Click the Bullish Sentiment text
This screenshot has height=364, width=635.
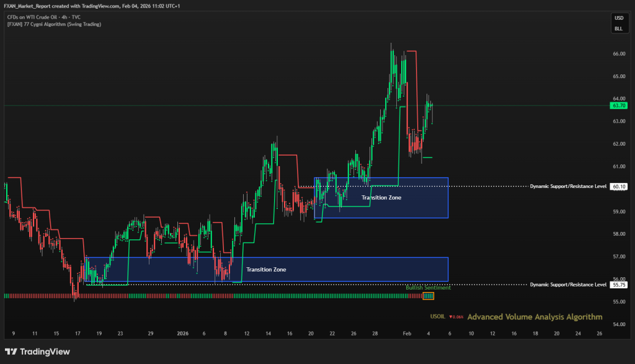point(428,288)
